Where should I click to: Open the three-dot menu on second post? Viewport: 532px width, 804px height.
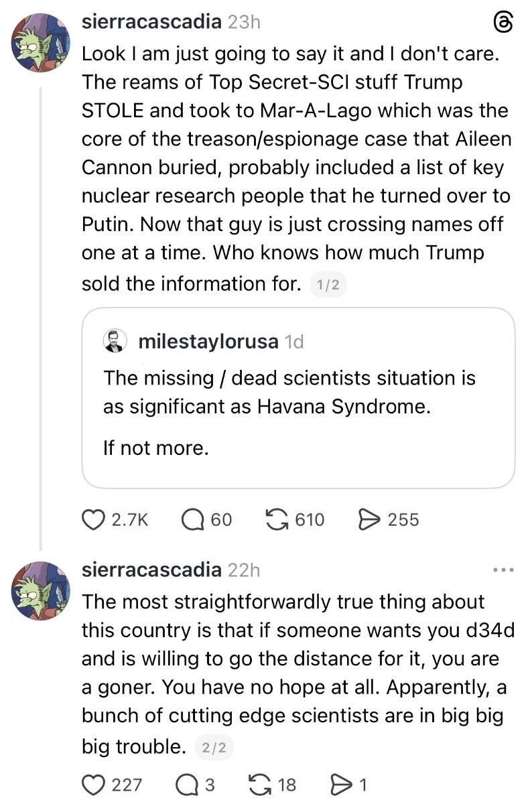(503, 570)
